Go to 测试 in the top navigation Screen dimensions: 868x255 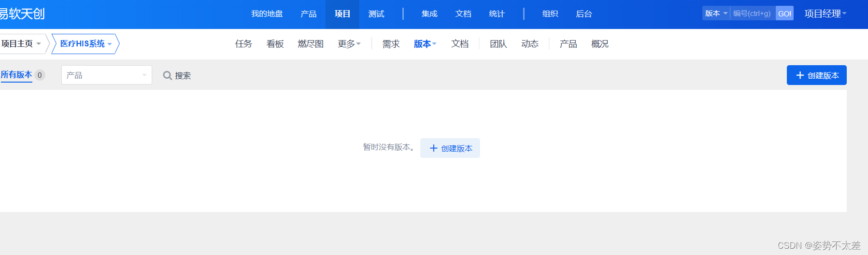pyautogui.click(x=376, y=14)
